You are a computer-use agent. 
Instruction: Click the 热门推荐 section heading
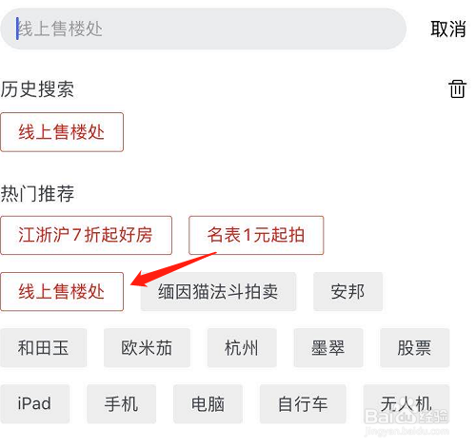37,193
